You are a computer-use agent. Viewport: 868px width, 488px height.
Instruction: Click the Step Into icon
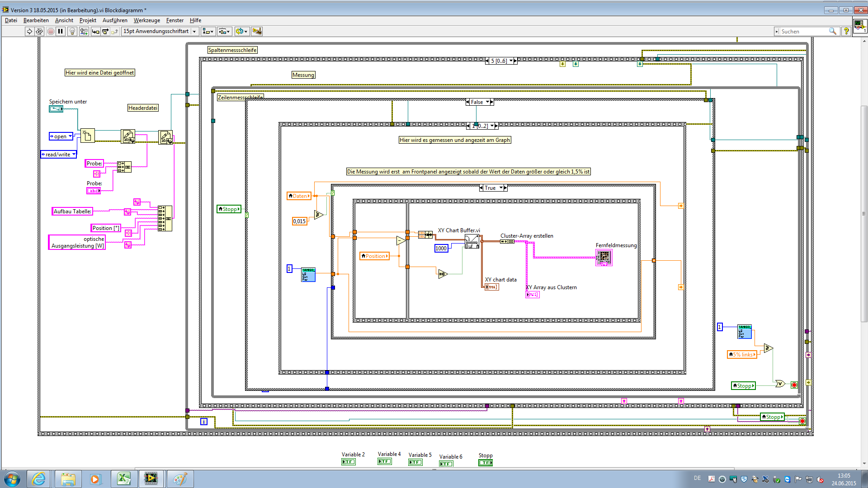(95, 31)
